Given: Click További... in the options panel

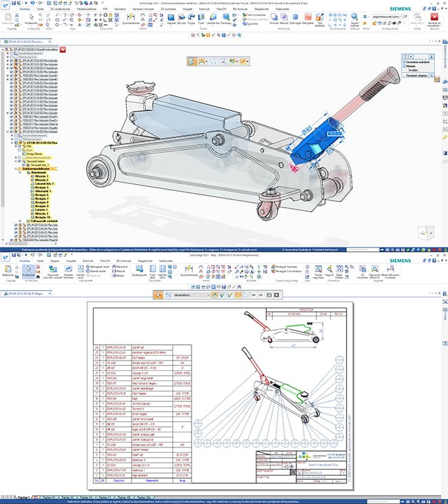Looking at the screenshot, I should click(413, 70).
